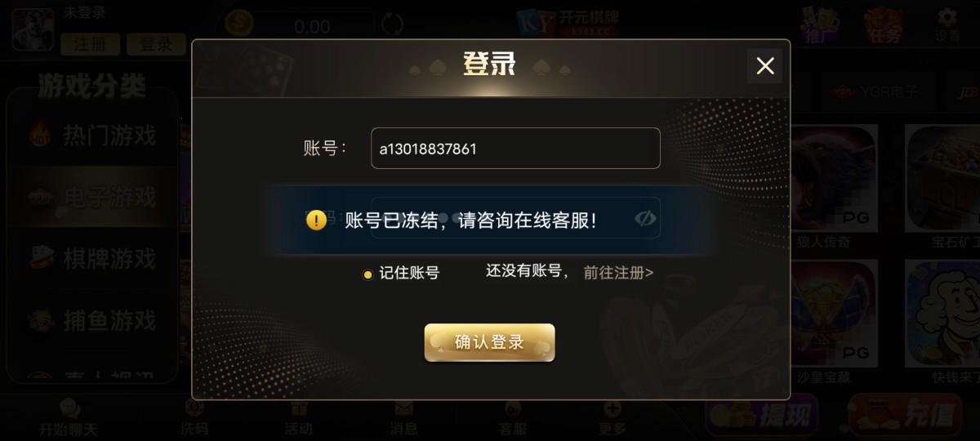Click the 确认登录 confirm login button
Screen dimensions: 980x441
[489, 342]
